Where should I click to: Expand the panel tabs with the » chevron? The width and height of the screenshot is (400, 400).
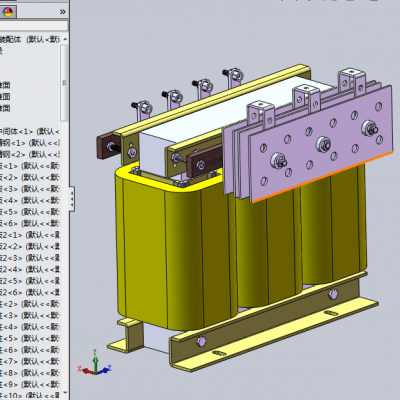[62, 12]
